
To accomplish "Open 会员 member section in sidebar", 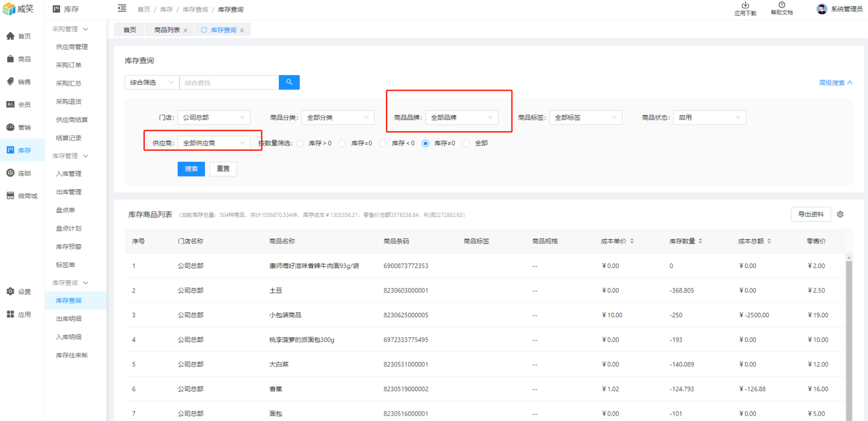I will 19,105.
